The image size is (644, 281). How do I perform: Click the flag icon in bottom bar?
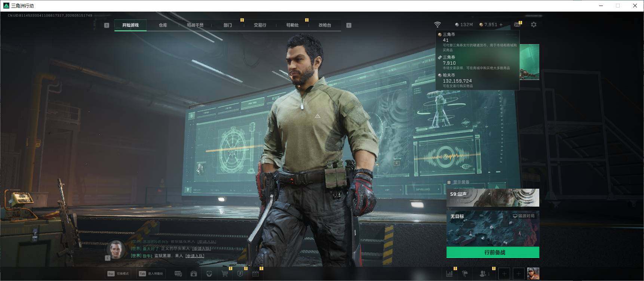click(x=465, y=274)
